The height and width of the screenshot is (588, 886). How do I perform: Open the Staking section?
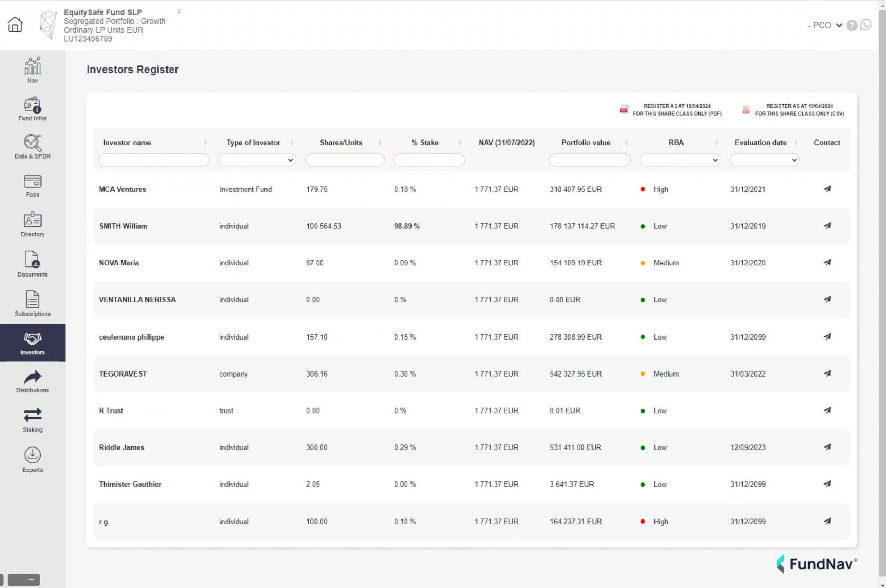pyautogui.click(x=33, y=420)
